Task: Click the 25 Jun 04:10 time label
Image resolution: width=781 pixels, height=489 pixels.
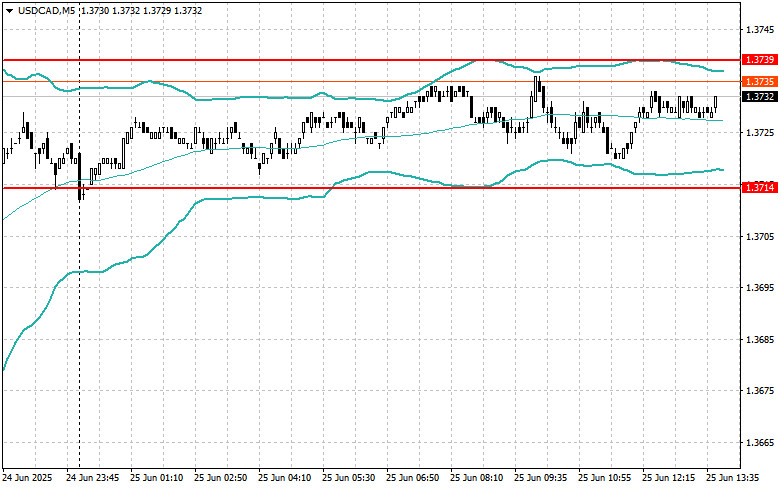Action: [x=284, y=478]
